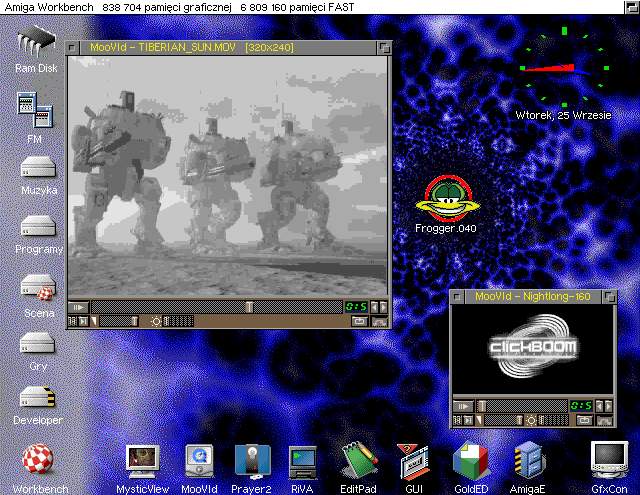Click skip-to-end button in the Nightlong window

(x=468, y=420)
